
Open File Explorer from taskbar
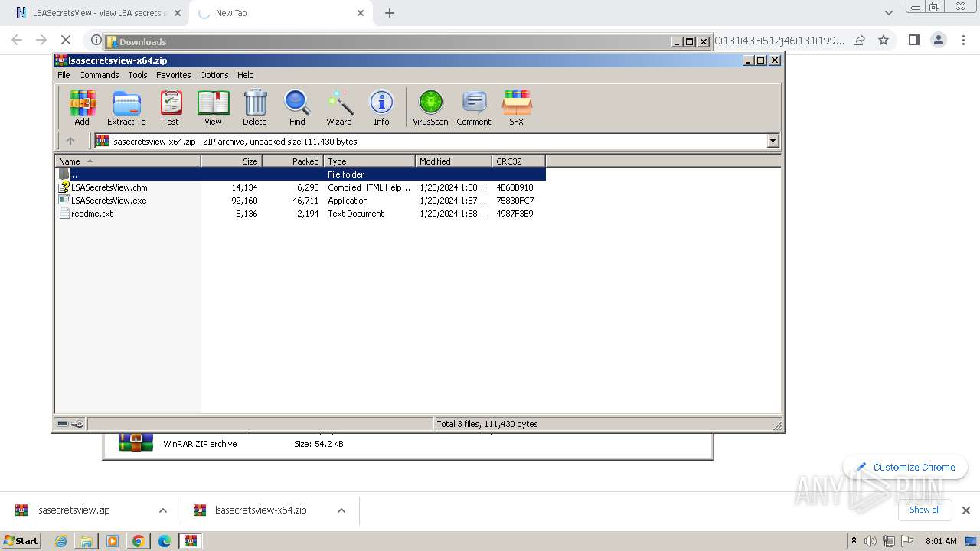click(87, 541)
